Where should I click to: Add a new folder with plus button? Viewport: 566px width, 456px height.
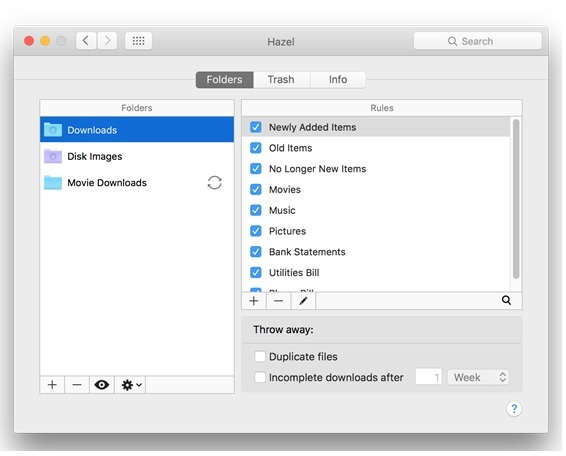point(52,385)
